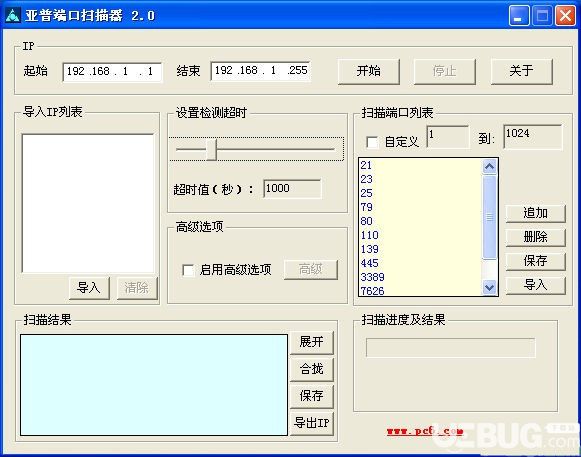The width and height of the screenshot is (581, 457).
Task: Minimize the port scanner window
Action: tap(519, 16)
